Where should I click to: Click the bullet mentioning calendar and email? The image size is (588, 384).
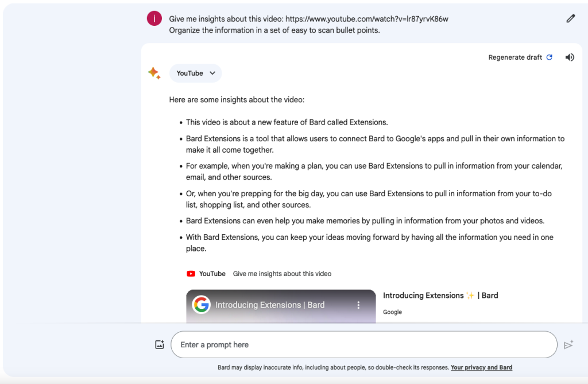(x=374, y=172)
